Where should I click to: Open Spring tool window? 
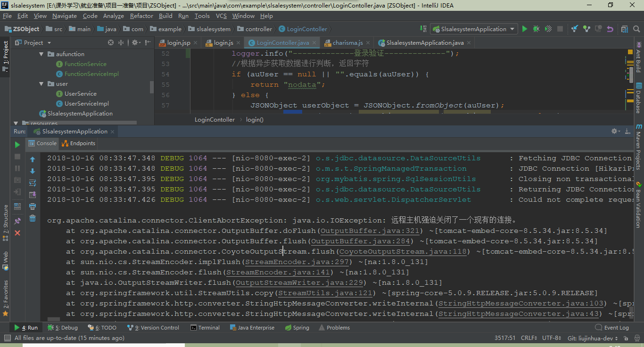297,328
